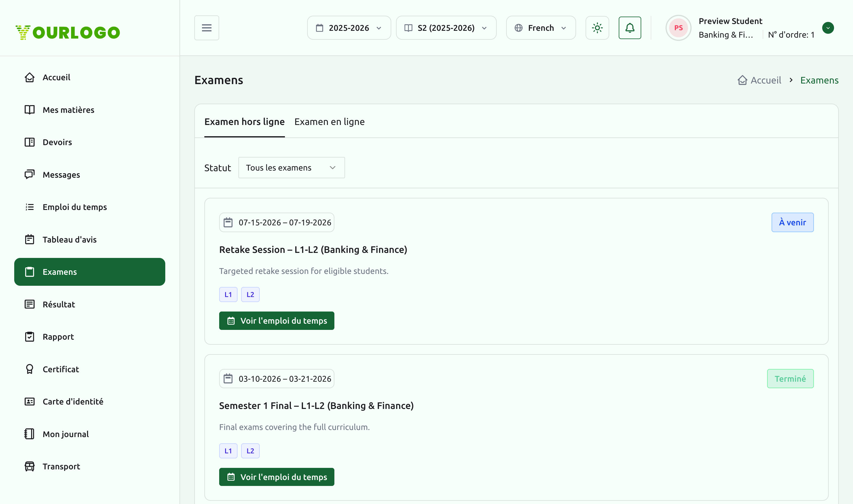Open Mes matières book icon
The height and width of the screenshot is (504, 853).
pyautogui.click(x=30, y=110)
